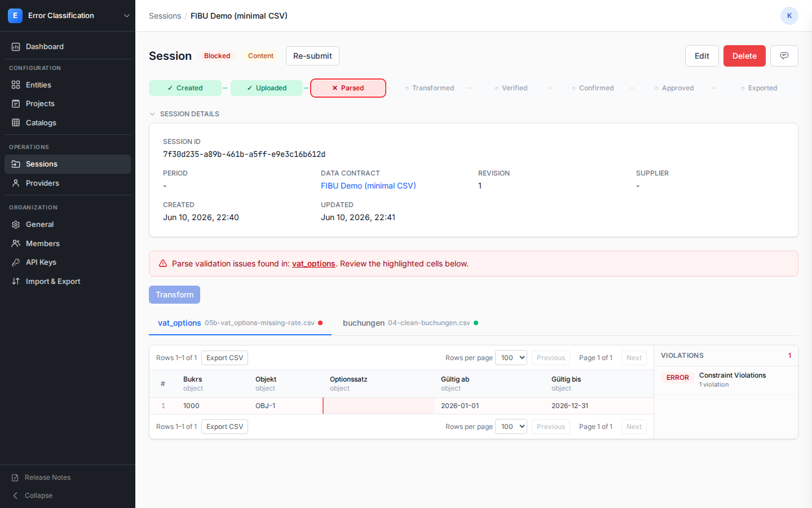Click the Release Notes document icon
Viewport: 812px width, 508px height.
15,478
